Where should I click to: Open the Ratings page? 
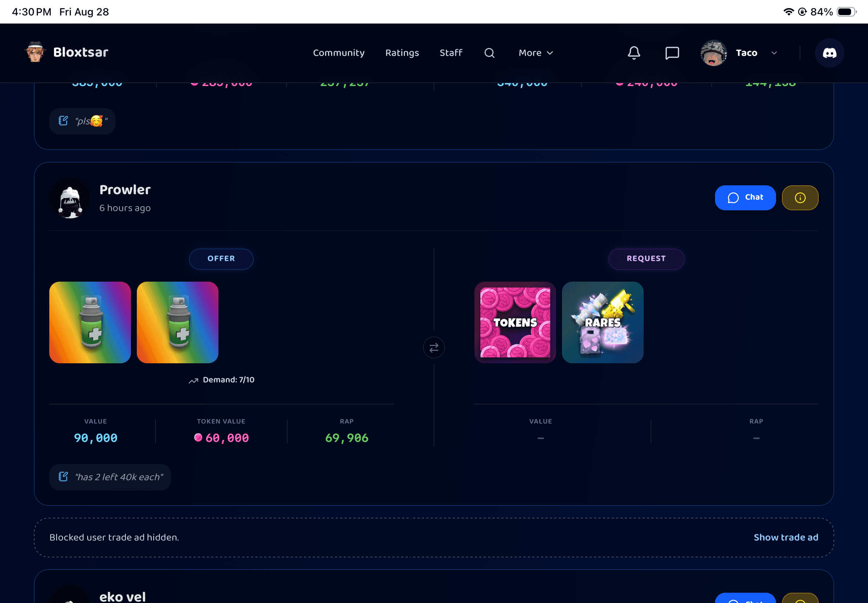pyautogui.click(x=402, y=53)
